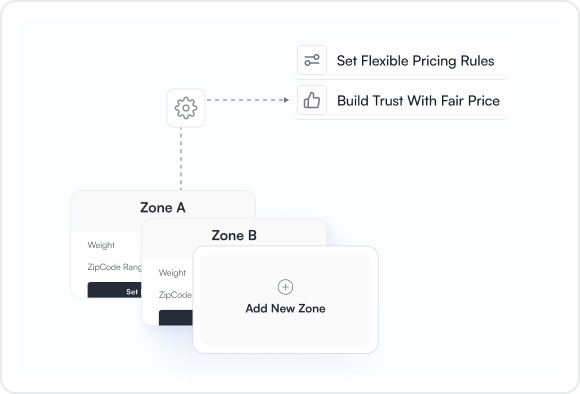Screen dimensions: 580x394
Task: Select Build Trust With Fair Price label
Action: (418, 101)
